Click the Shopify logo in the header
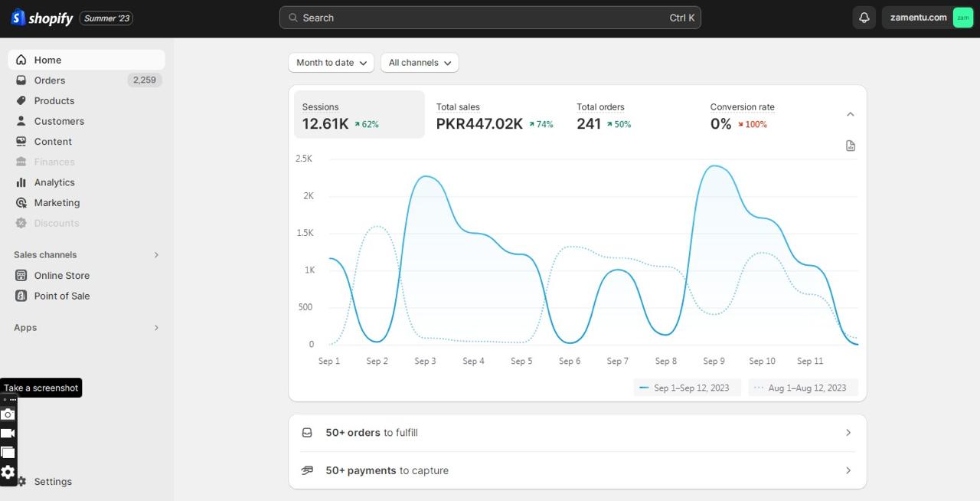Screen dimensions: 980x501 [x=42, y=18]
